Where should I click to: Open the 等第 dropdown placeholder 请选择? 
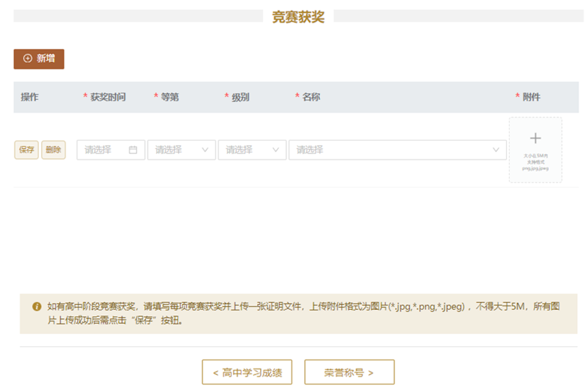click(x=170, y=150)
